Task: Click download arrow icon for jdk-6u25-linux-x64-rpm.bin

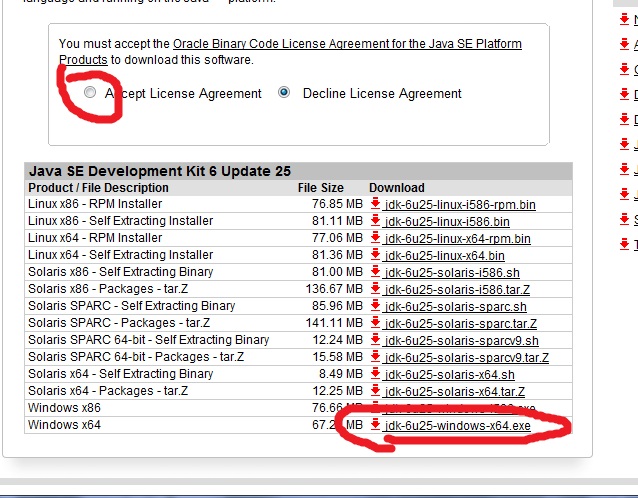Action: (376, 238)
